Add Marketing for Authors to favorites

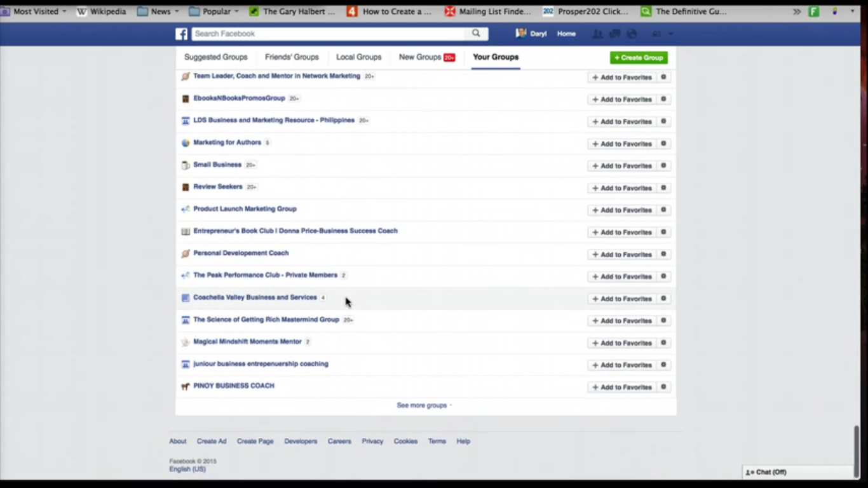622,144
